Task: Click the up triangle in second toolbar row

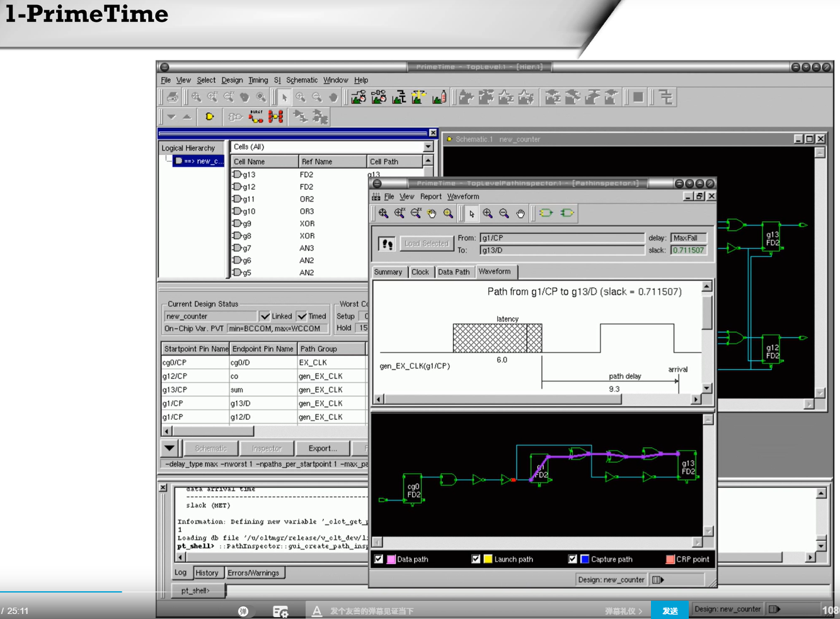Action: point(187,117)
